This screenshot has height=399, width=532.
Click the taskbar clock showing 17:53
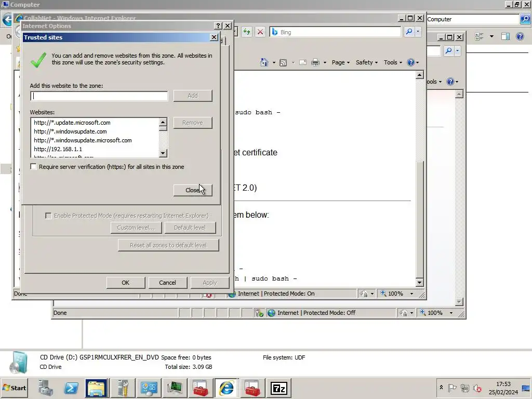point(503,388)
